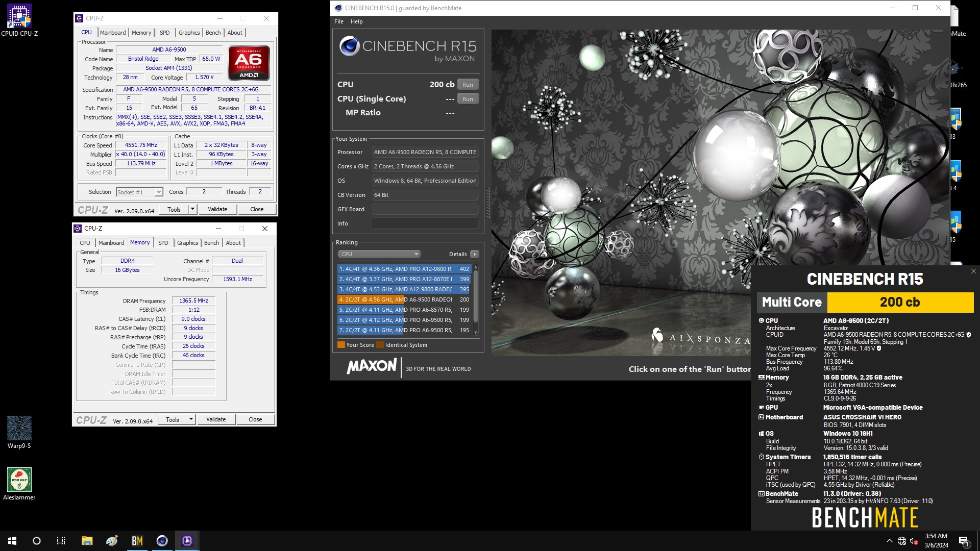The height and width of the screenshot is (551, 980).
Task: Click Validate in top CPU-Z window
Action: click(x=217, y=209)
